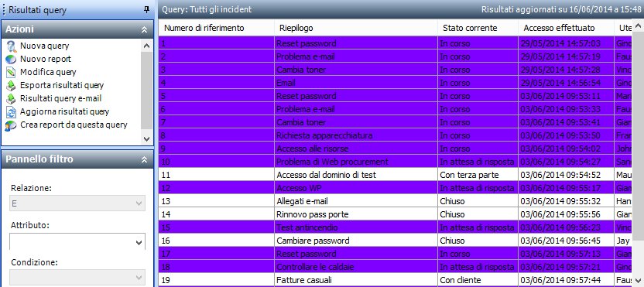Click date cell 03/06/2014 09:57:44
Image resolution: width=644 pixels, height=287 pixels.
click(x=567, y=280)
